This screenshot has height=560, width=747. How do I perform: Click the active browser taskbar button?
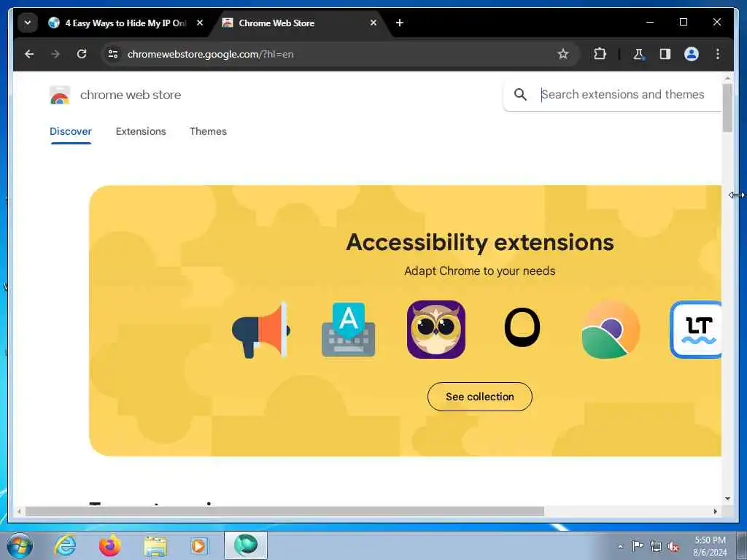[246, 545]
